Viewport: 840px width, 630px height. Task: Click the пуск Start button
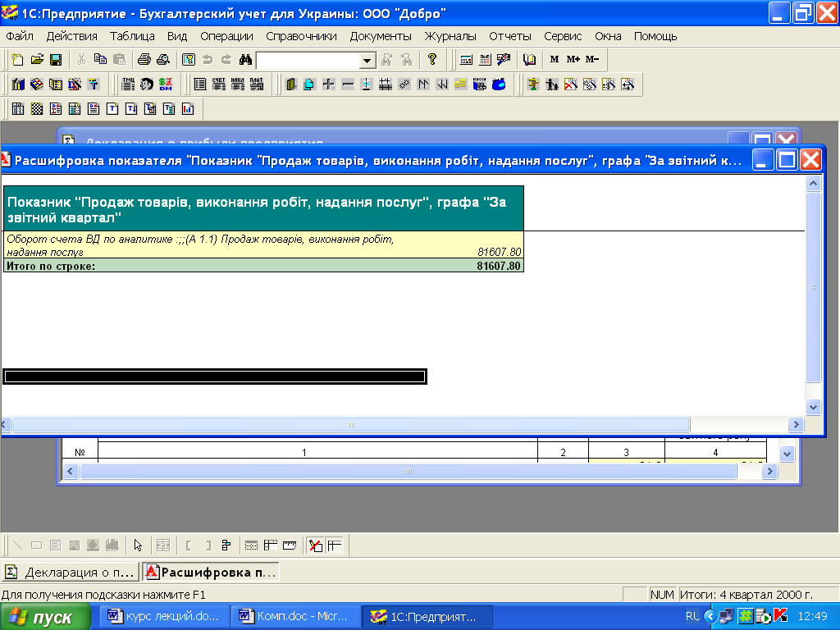coord(46,617)
